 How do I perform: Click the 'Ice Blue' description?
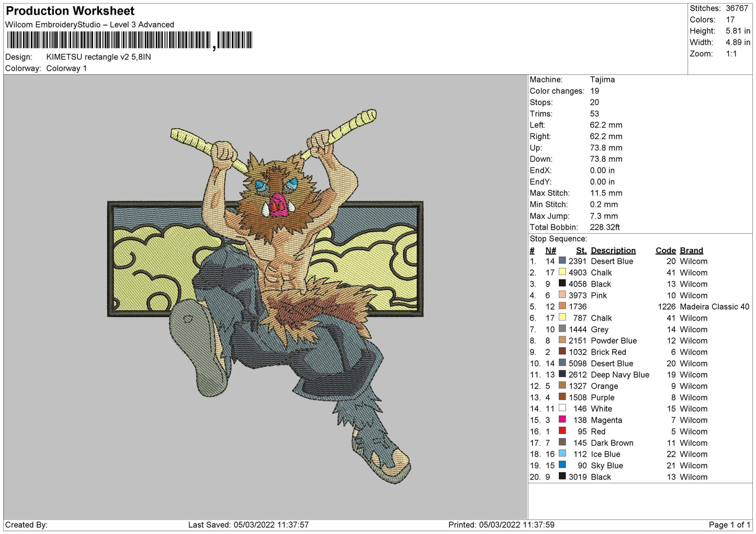(x=605, y=454)
